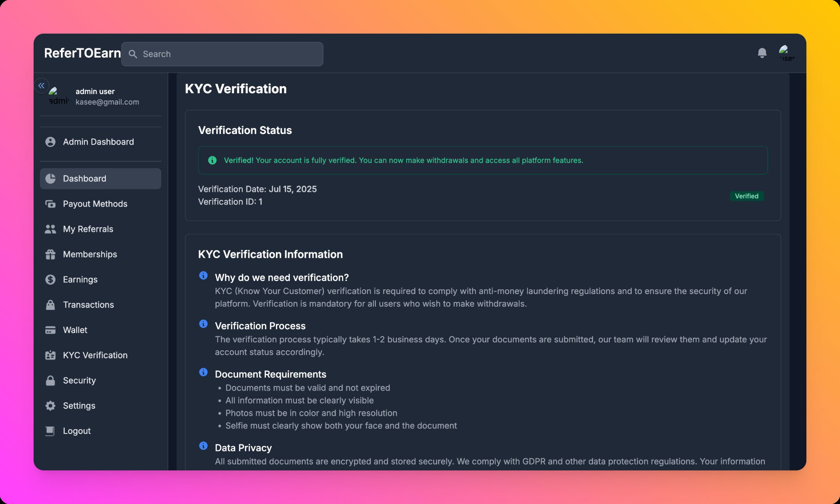This screenshot has height=504, width=840.
Task: Click the green Verified status badge
Action: point(746,196)
